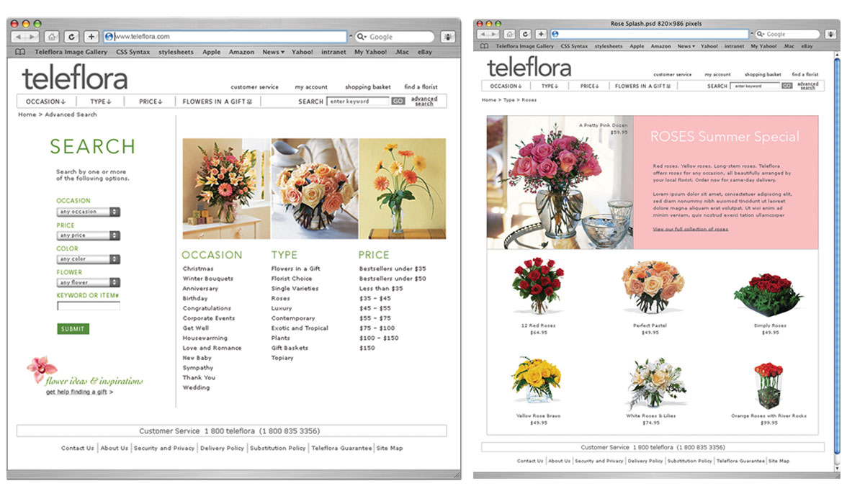Open the 'any price' dropdown
The height and width of the screenshot is (504, 847).
click(88, 235)
